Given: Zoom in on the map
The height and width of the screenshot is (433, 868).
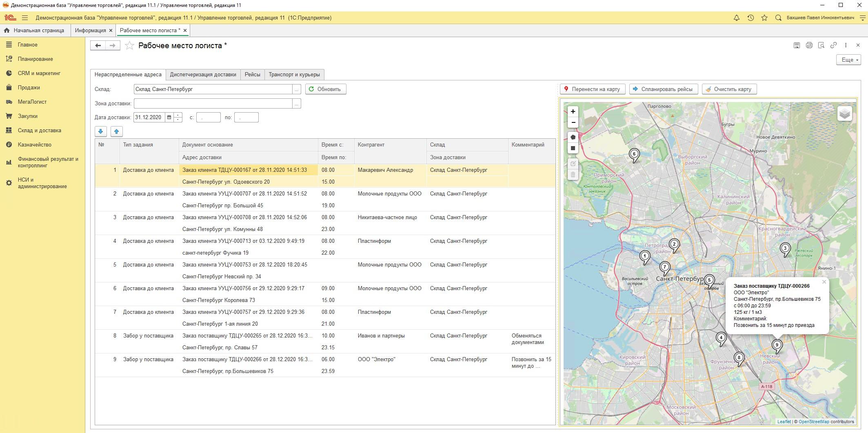Looking at the screenshot, I should pos(573,111).
